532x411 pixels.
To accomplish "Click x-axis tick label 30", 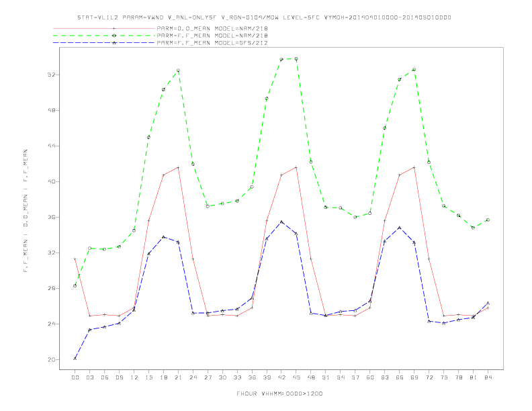I will point(222,377).
